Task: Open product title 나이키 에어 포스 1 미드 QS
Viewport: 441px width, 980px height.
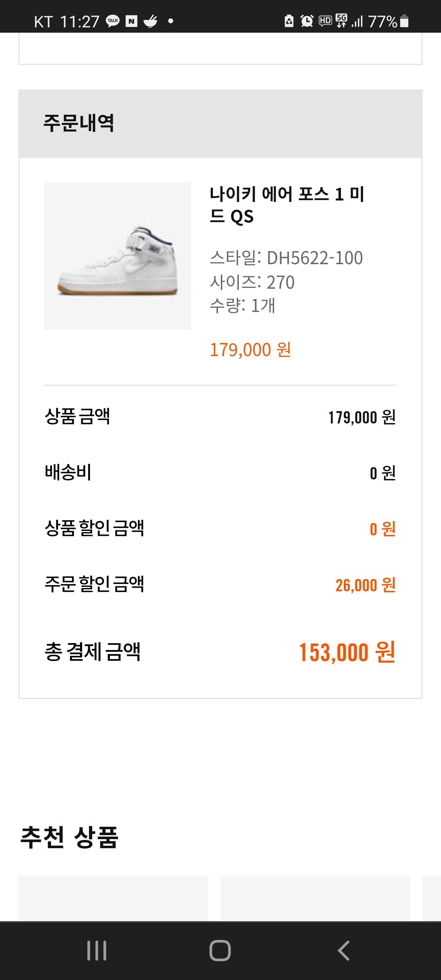Action: click(287, 205)
